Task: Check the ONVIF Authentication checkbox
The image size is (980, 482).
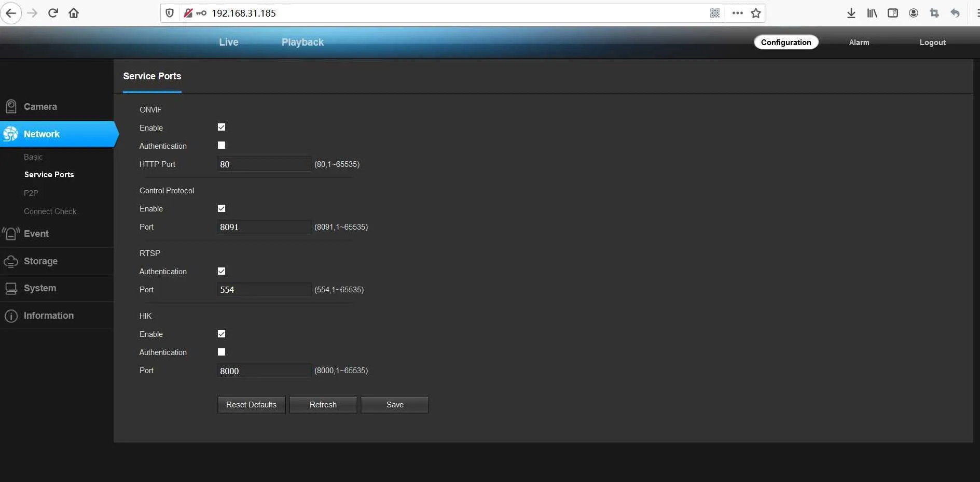Action: pyautogui.click(x=222, y=145)
